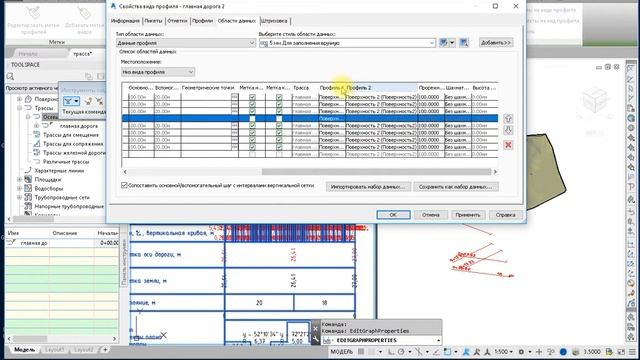
Task: Switch to the Профили tab
Action: point(202,21)
